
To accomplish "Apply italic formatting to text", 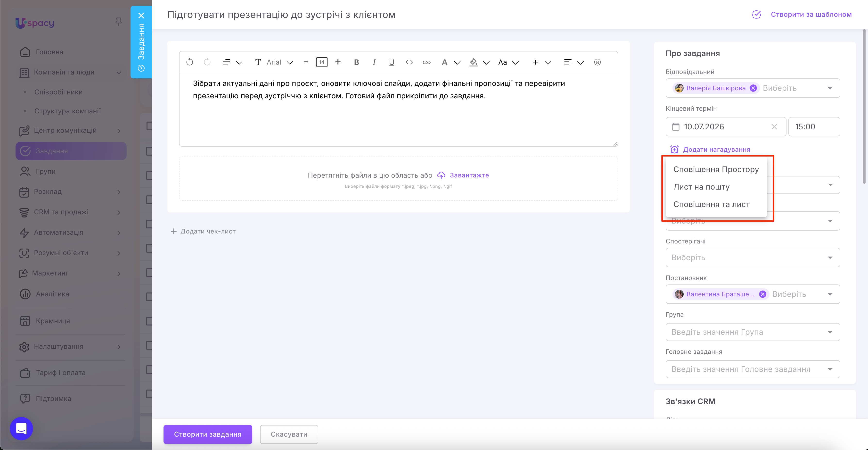I will pos(374,62).
